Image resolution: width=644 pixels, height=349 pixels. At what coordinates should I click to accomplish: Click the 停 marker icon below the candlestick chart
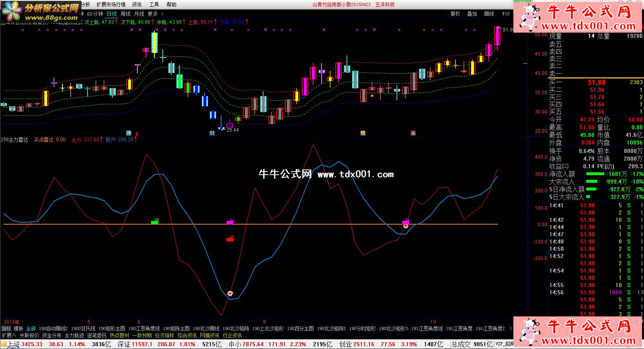(129, 133)
